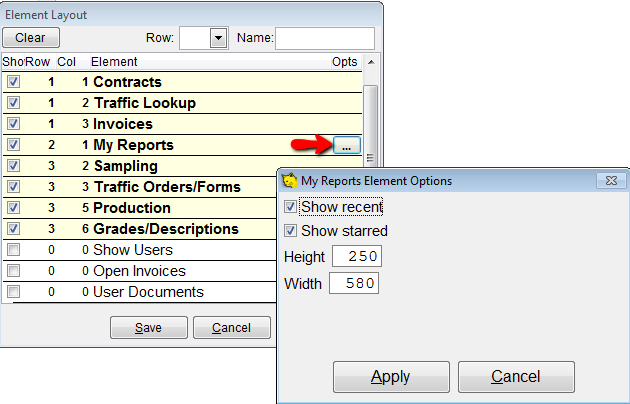Viewport: 630px width, 404px height.
Task: Click the Col column header
Action: 66,62
